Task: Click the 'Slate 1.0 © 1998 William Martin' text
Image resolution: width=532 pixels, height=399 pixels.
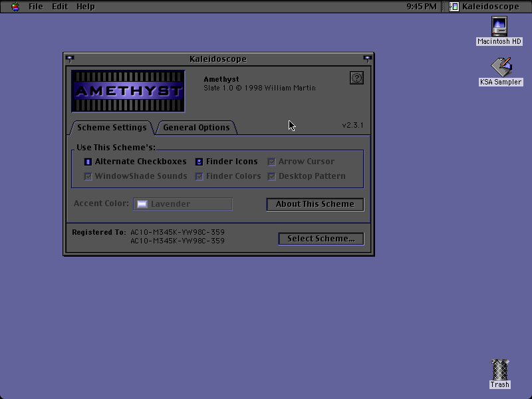Action: 259,88
